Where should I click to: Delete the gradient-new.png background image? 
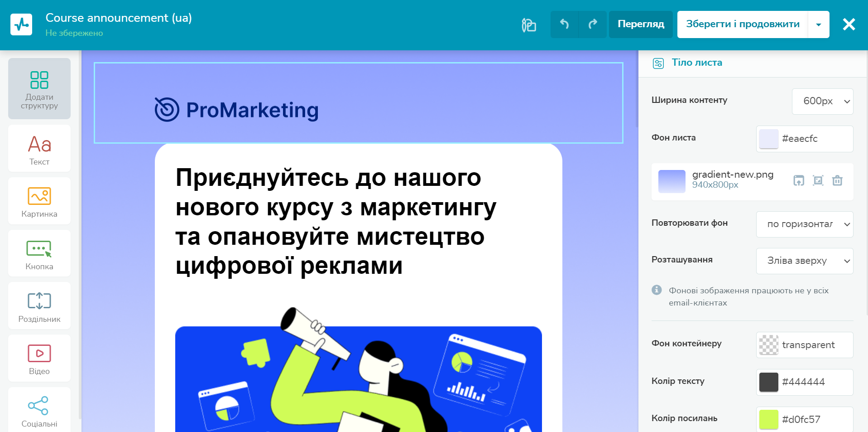pos(838,180)
